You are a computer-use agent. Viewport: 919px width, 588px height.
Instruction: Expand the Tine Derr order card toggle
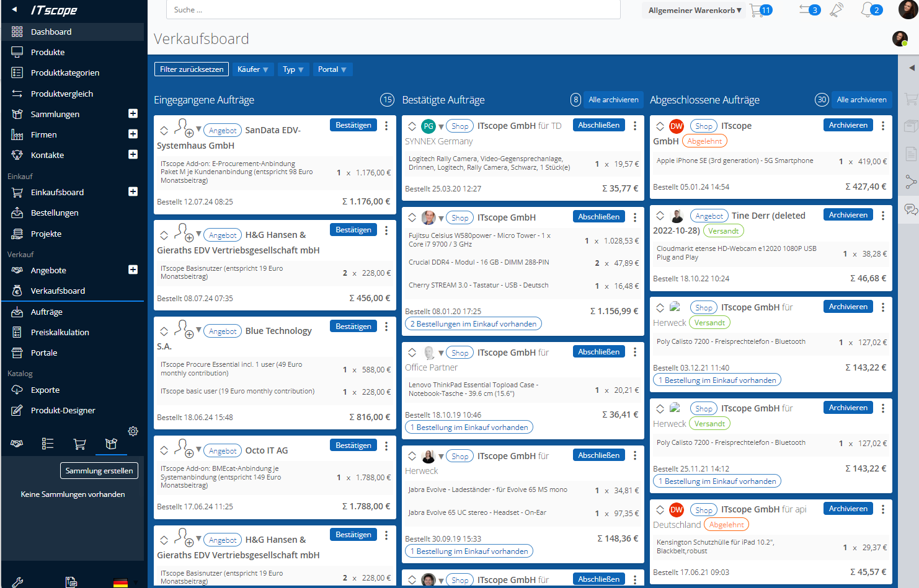click(660, 216)
